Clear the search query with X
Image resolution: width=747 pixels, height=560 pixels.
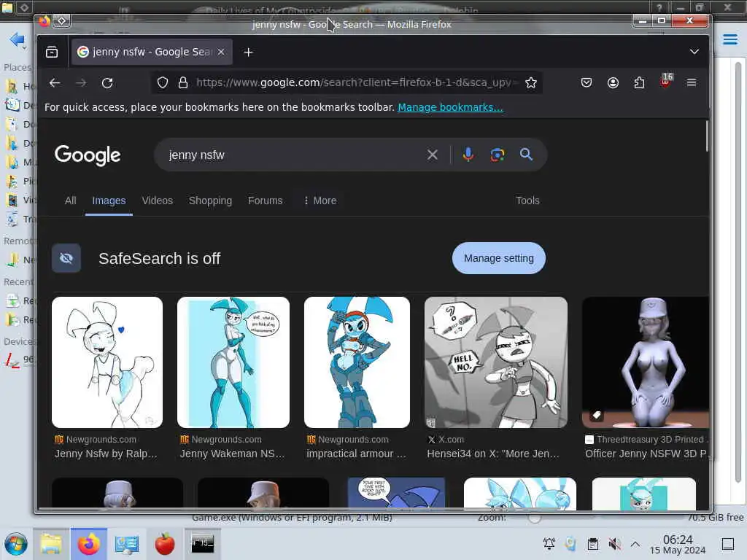pos(432,155)
